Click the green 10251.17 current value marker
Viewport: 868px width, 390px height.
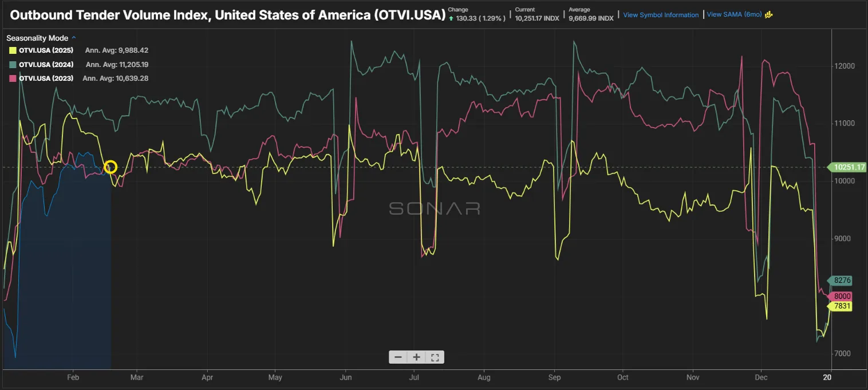[x=846, y=167]
